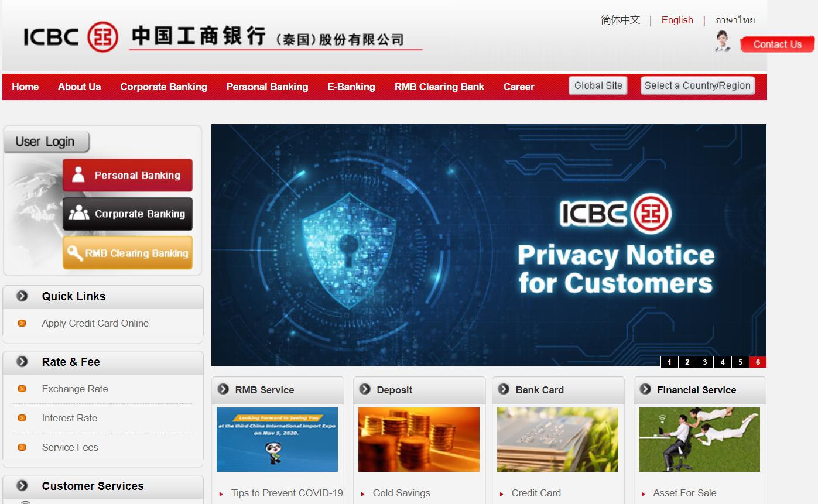
Task: Click arrow icon beside RMB Service heading
Action: [223, 389]
